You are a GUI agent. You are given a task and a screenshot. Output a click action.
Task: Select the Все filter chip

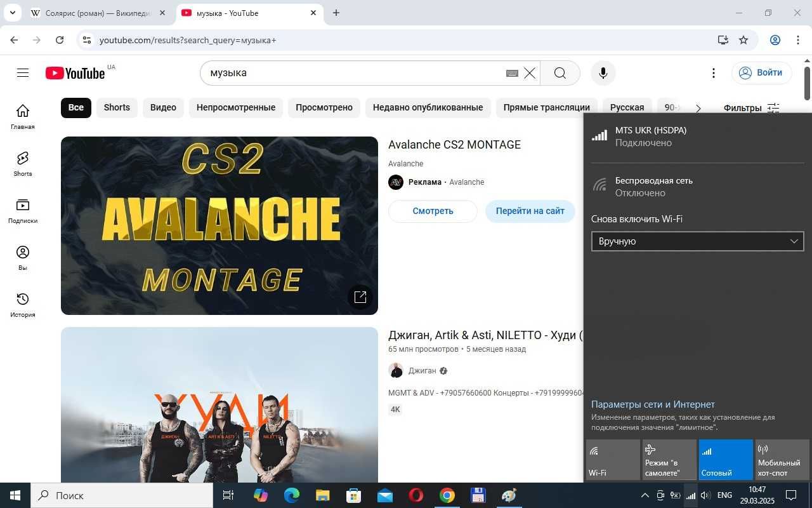(x=76, y=108)
